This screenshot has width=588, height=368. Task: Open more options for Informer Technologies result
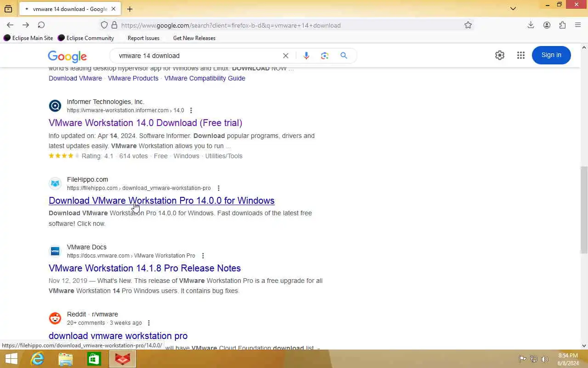(191, 110)
